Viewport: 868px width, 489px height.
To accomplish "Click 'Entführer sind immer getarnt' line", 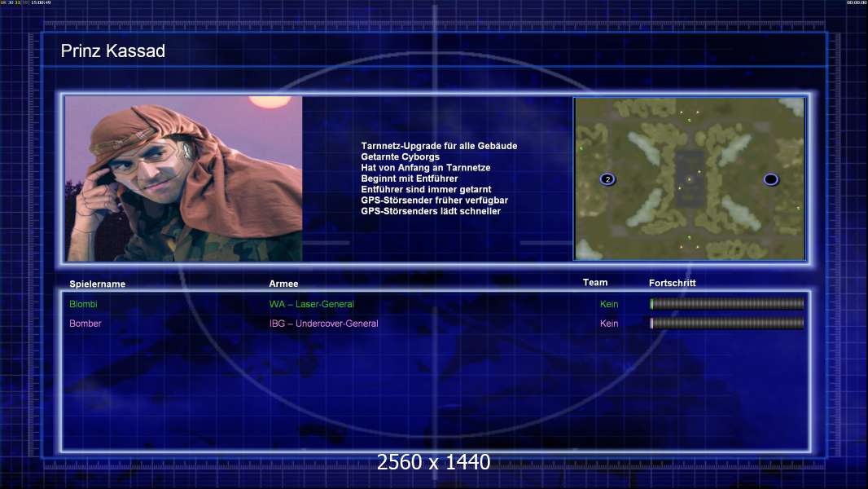I will 426,189.
